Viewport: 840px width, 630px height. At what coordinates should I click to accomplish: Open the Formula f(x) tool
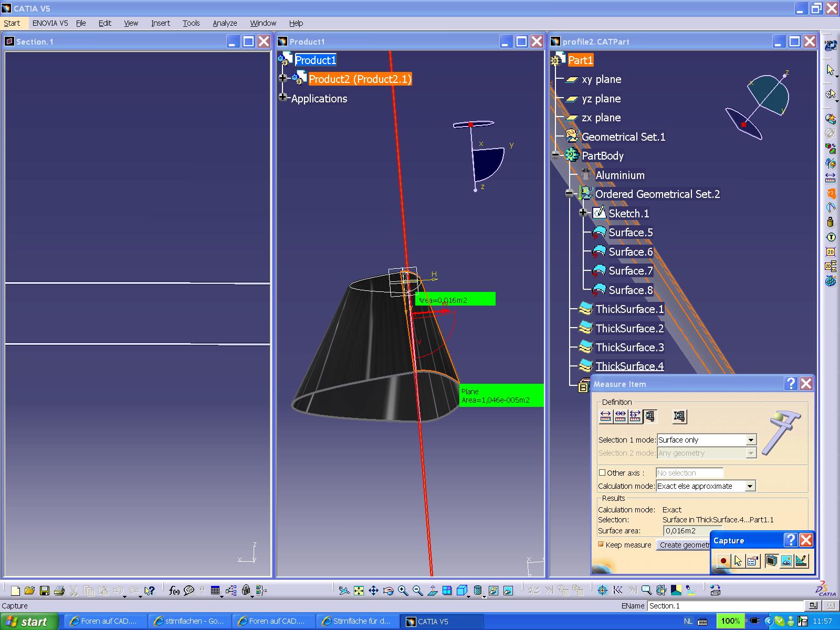[x=174, y=591]
